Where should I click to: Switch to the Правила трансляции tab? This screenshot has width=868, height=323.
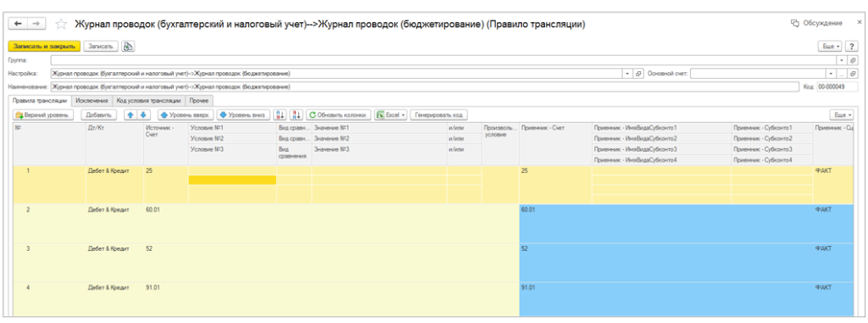(x=40, y=101)
